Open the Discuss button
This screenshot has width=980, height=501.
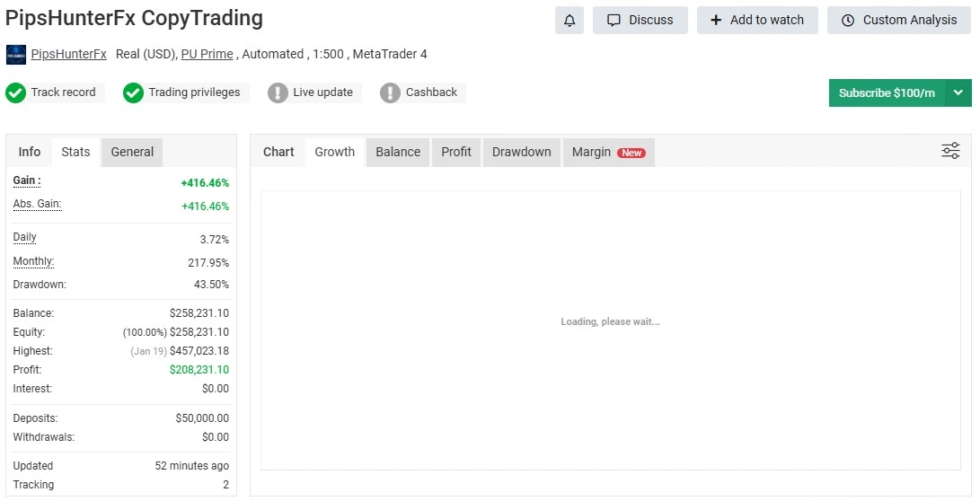pyautogui.click(x=640, y=20)
